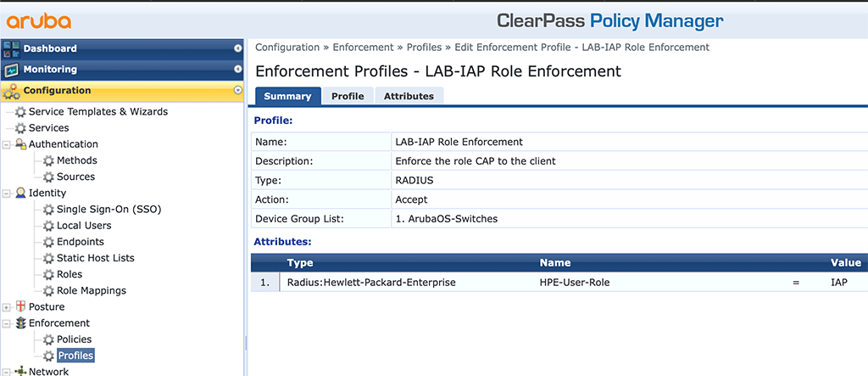
Task: Click Profiles in the breadcrumb
Action: pyautogui.click(x=424, y=48)
